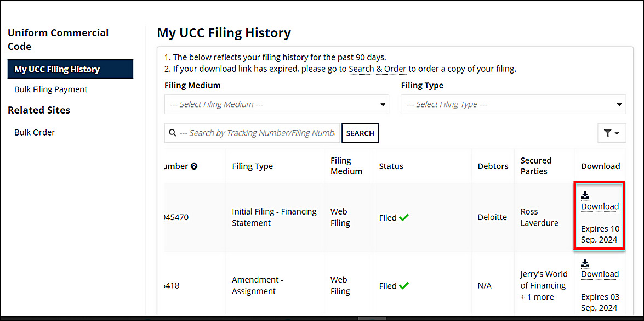Expand the Select Filing Type dropdown
The height and width of the screenshot is (321, 644).
(x=513, y=104)
